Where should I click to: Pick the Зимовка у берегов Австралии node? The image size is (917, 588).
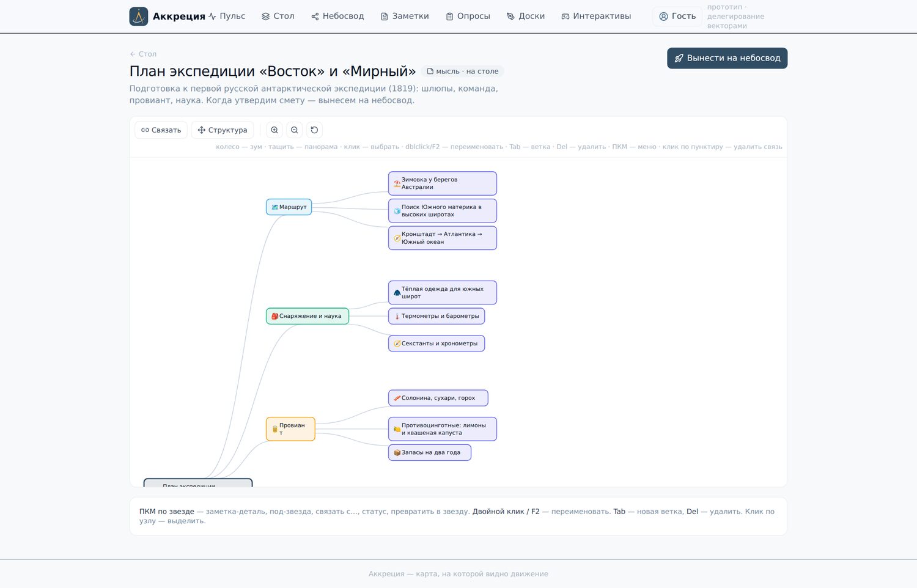tap(443, 183)
